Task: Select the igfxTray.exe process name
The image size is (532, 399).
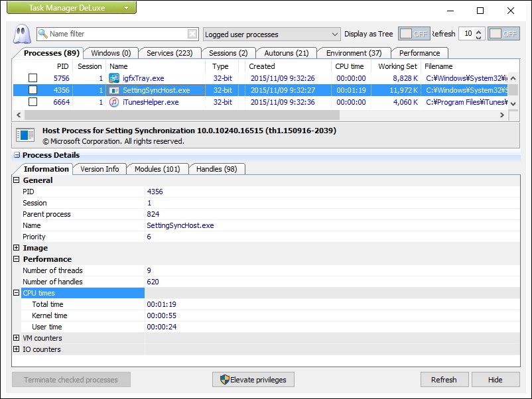Action: point(143,78)
